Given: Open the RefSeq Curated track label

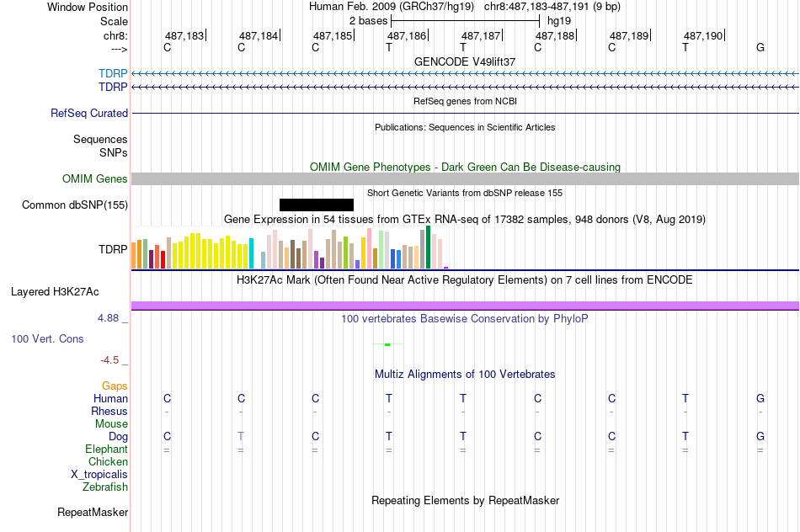Looking at the screenshot, I should point(89,114).
